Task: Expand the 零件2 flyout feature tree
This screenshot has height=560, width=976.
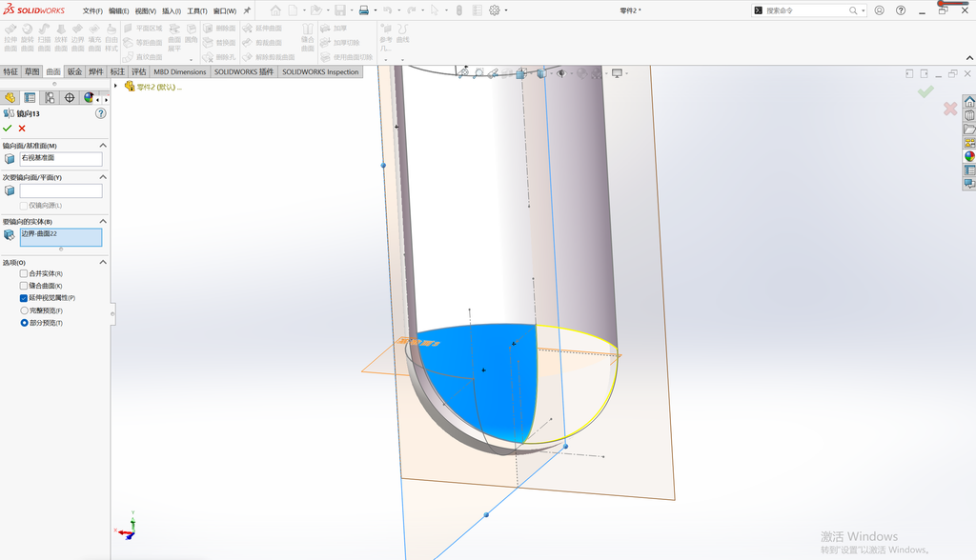Action: coord(115,87)
